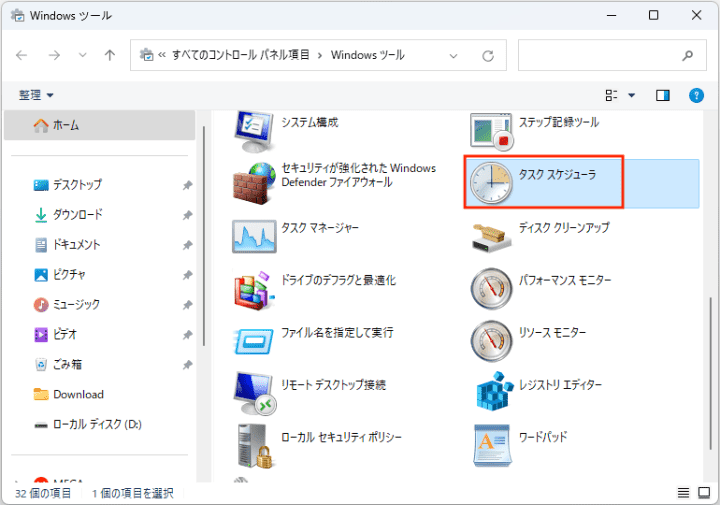Click the pin icon beside ダウンロード
The image size is (720, 505).
pyautogui.click(x=187, y=215)
